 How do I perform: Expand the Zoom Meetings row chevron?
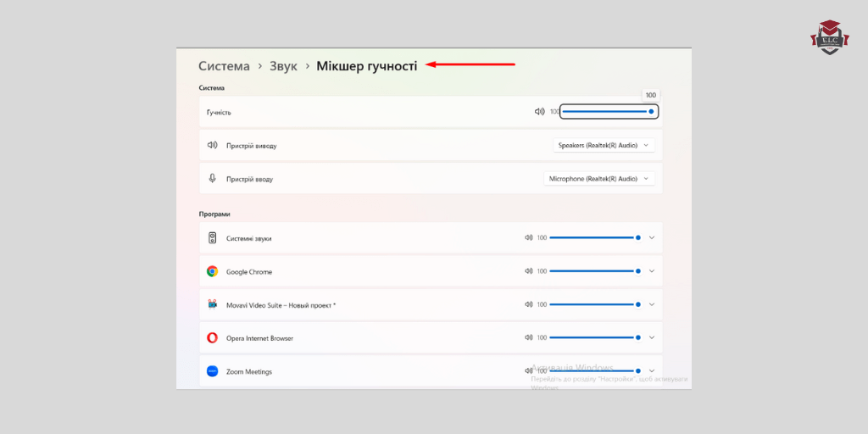pos(652,370)
